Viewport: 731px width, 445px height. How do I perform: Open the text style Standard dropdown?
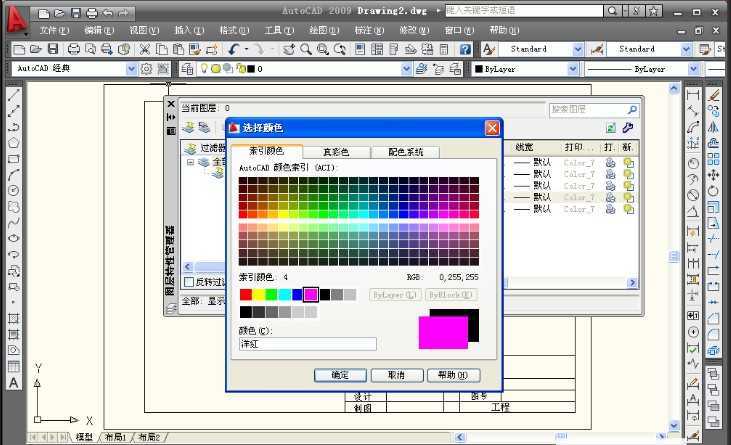point(578,49)
